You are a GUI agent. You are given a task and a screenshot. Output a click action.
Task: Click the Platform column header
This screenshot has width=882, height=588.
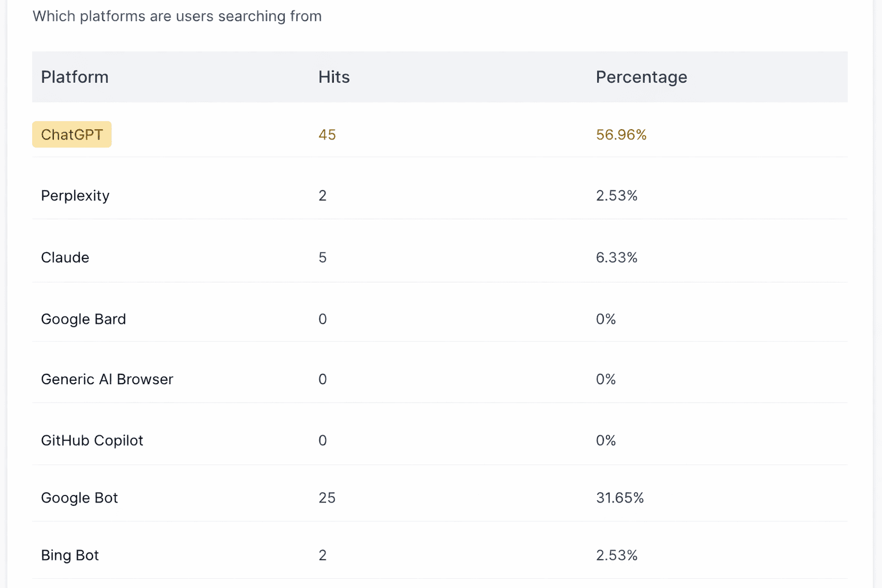[75, 77]
